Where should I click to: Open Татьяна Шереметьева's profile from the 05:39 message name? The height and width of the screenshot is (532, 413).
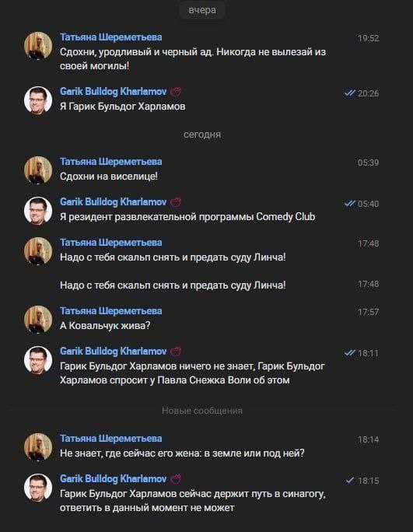coord(111,162)
